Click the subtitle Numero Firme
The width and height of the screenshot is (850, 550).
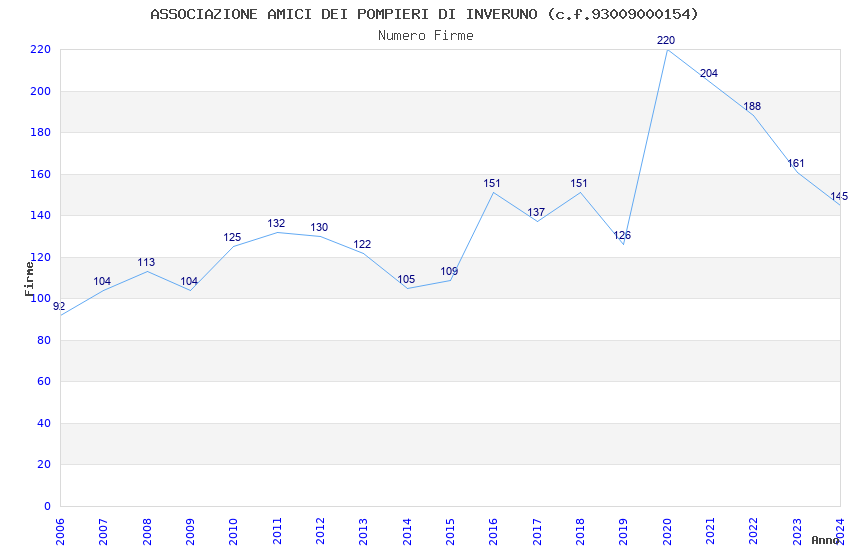(426, 36)
